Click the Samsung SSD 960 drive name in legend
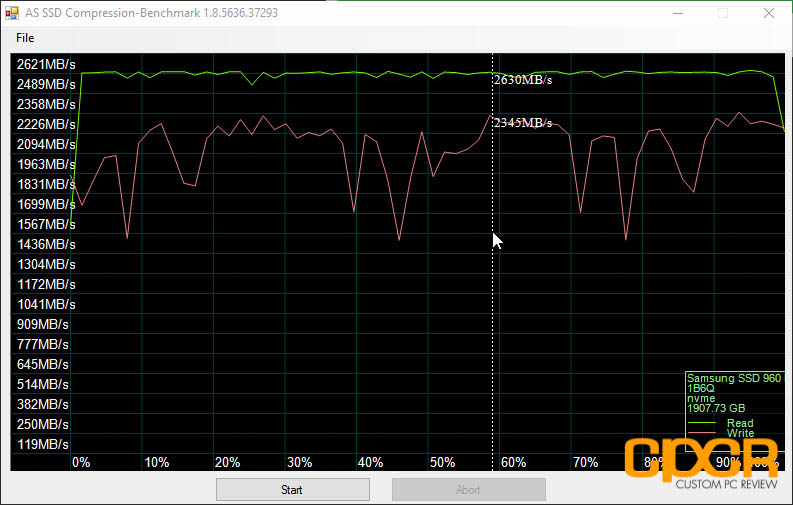 click(734, 378)
